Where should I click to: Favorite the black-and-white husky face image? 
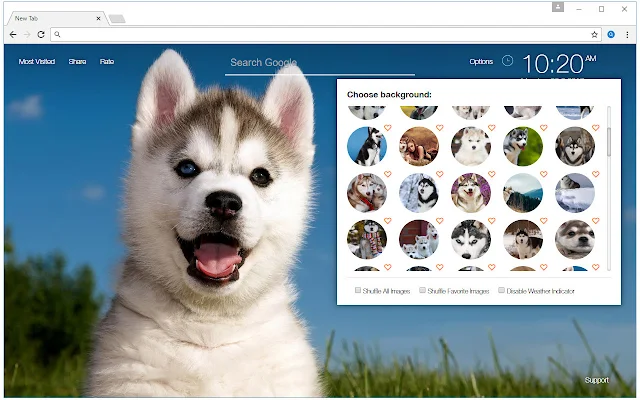click(x=492, y=221)
